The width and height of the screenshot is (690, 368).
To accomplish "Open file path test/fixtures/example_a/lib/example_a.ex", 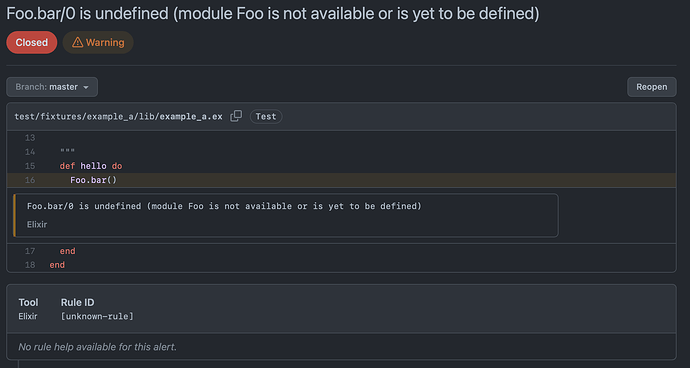I will [118, 117].
